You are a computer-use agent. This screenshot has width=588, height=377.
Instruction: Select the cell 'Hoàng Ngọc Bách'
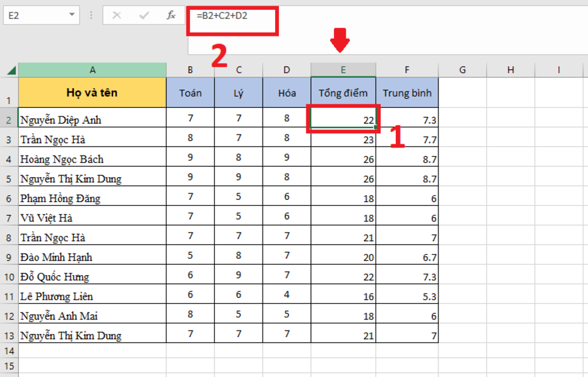click(x=92, y=157)
